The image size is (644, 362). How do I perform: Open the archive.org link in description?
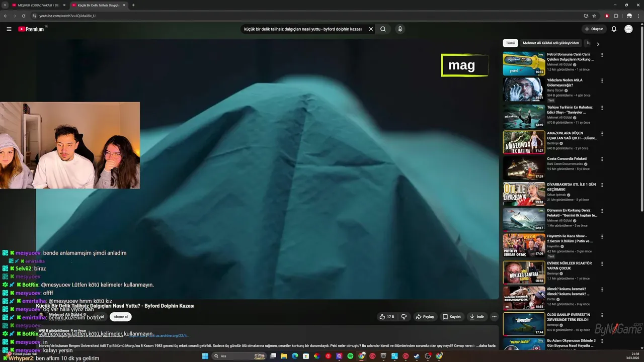171,335
